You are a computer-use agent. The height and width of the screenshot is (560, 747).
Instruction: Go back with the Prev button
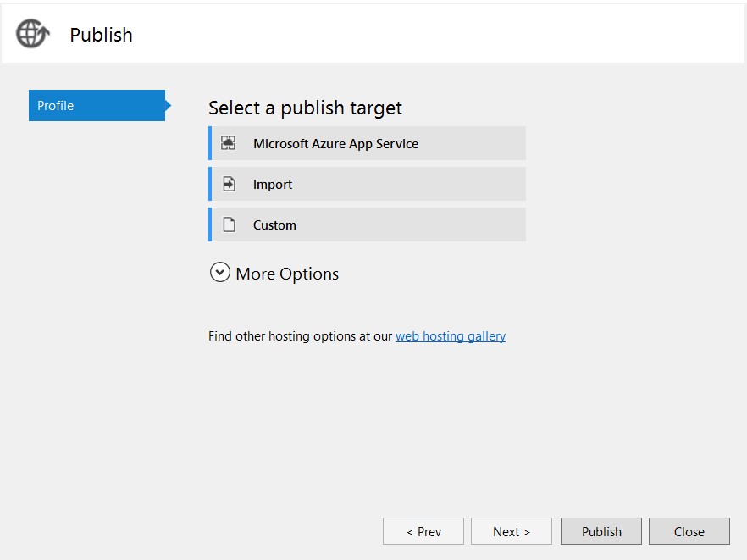point(423,531)
